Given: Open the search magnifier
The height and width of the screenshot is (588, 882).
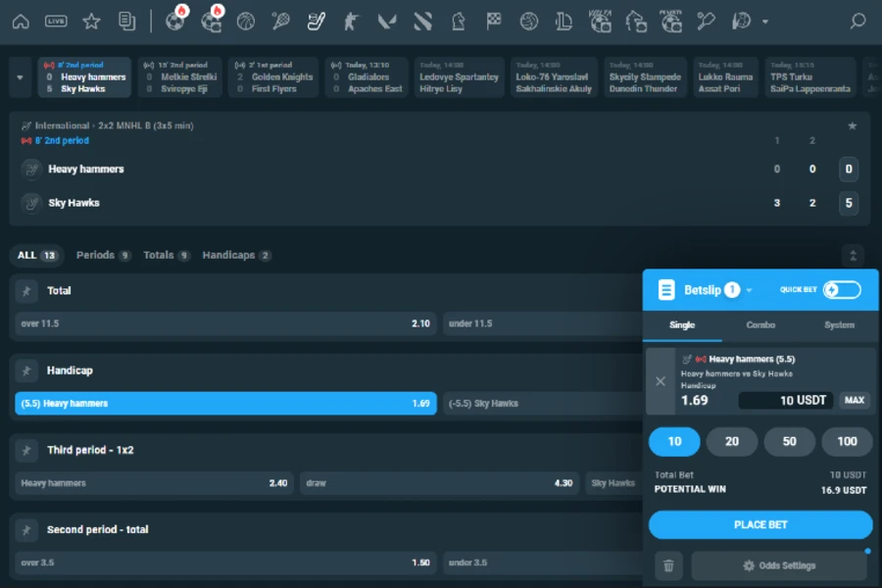Looking at the screenshot, I should 857,20.
